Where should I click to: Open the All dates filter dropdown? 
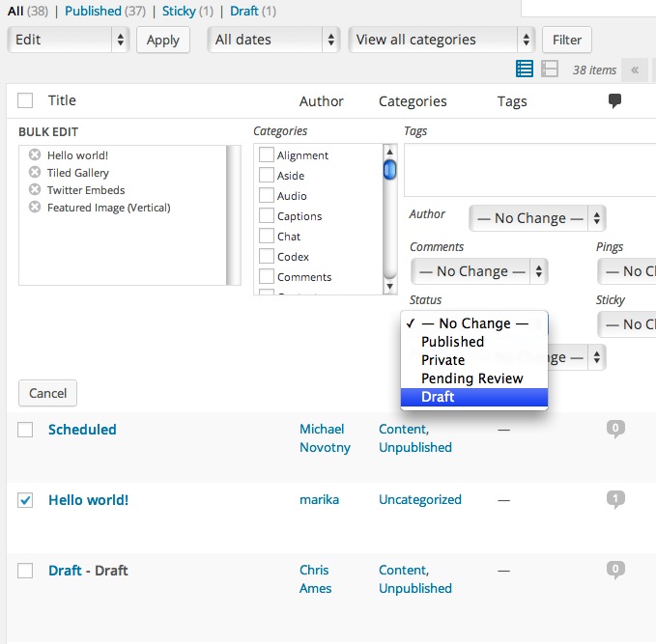[273, 40]
